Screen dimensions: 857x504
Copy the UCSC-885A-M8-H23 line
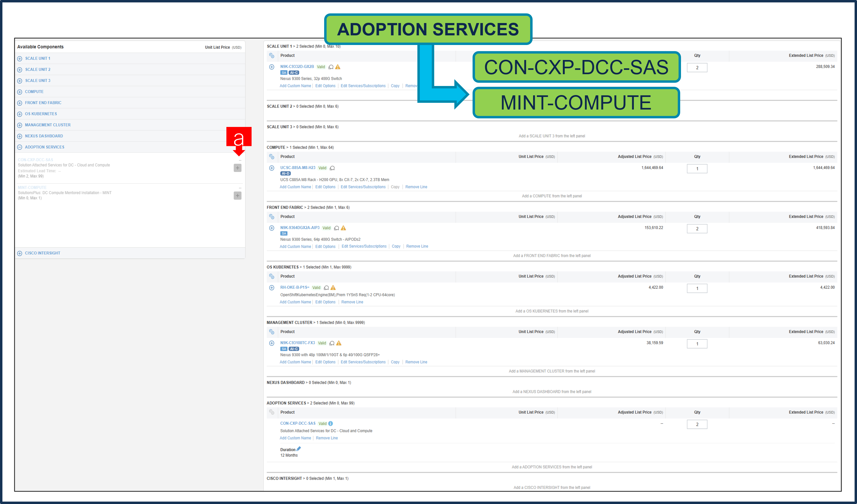coord(395,187)
